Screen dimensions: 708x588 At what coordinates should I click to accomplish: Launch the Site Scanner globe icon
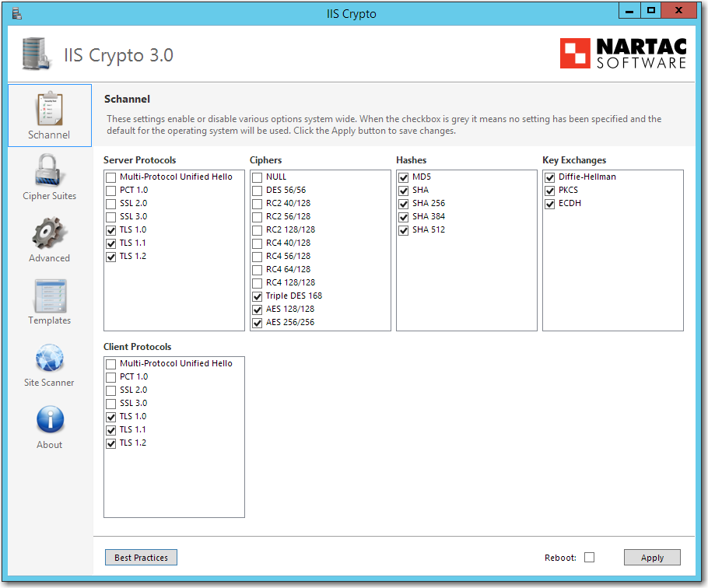pyautogui.click(x=49, y=358)
